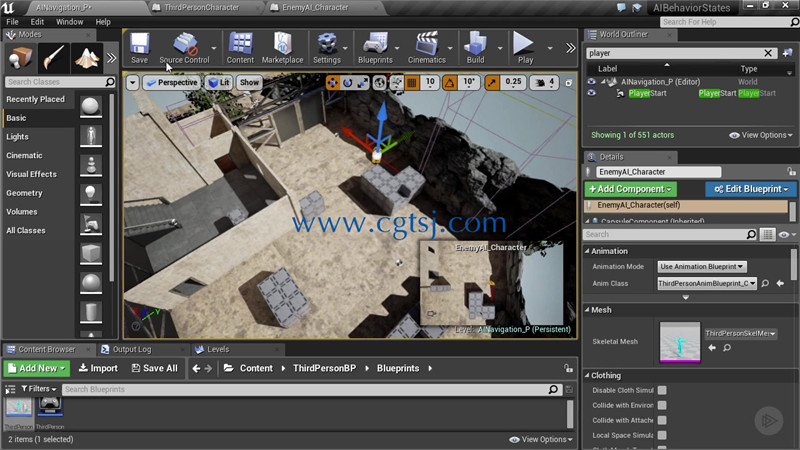The image size is (800, 450).
Task: Navigate forward in the Content Browser
Action: point(208,368)
